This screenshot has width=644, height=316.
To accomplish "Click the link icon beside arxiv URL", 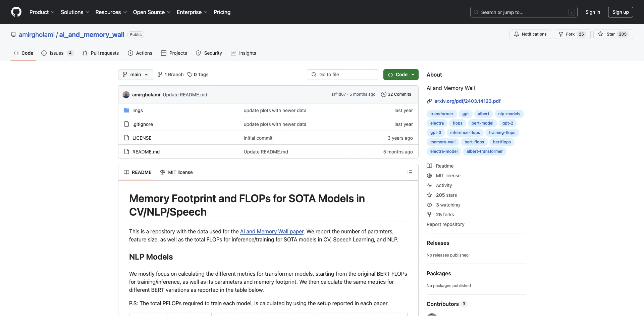I will coord(429,101).
